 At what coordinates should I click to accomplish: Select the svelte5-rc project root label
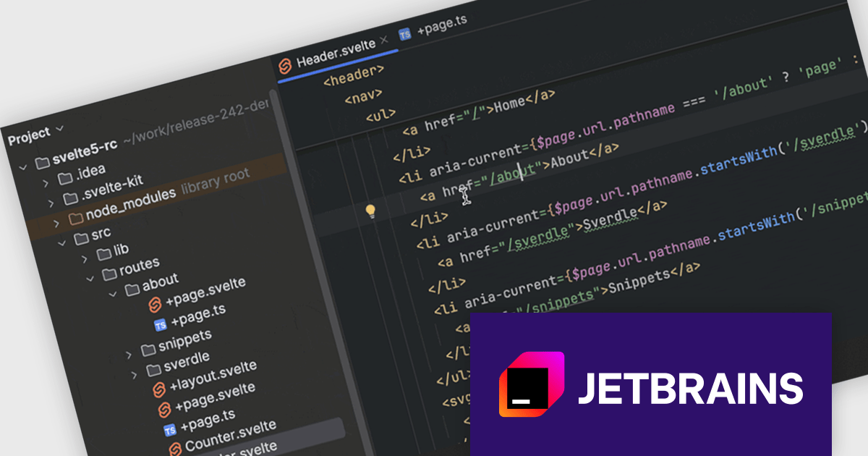point(85,153)
